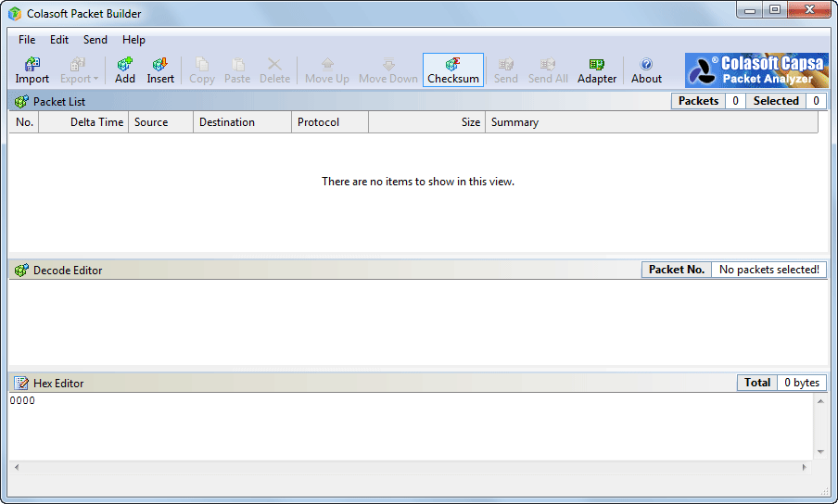Screen dimensions: 838x504
Task: Click the '0 bytes' total value
Action: click(802, 383)
